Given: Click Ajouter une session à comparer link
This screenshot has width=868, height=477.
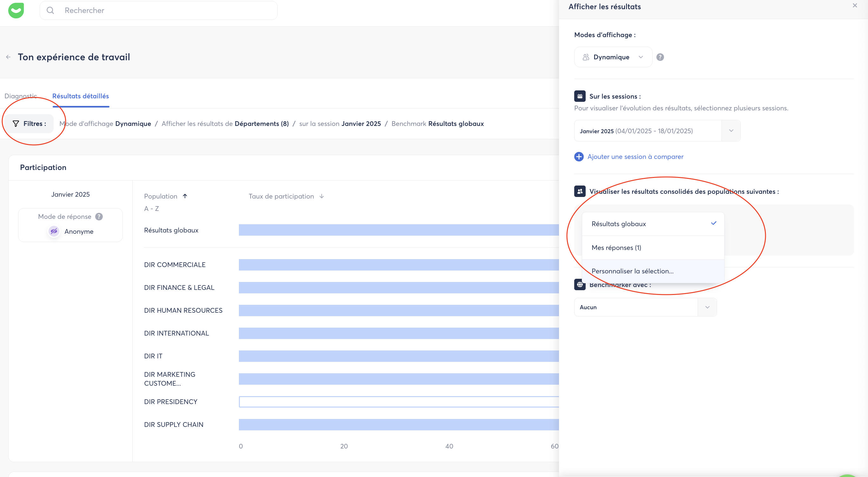Looking at the screenshot, I should tap(635, 157).
